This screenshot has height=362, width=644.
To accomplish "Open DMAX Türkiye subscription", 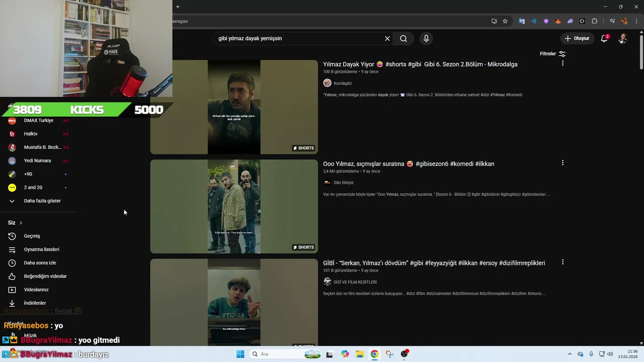I will pos(38,121).
